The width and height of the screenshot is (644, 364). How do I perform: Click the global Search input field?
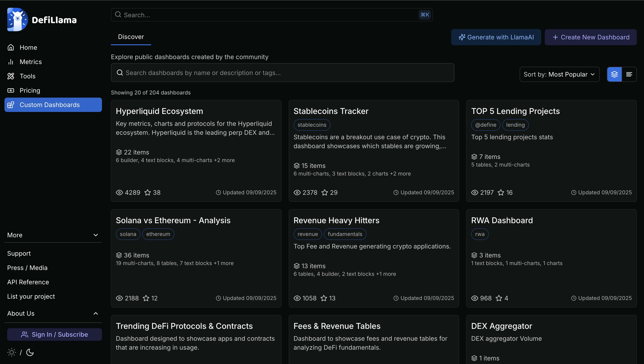[272, 15]
